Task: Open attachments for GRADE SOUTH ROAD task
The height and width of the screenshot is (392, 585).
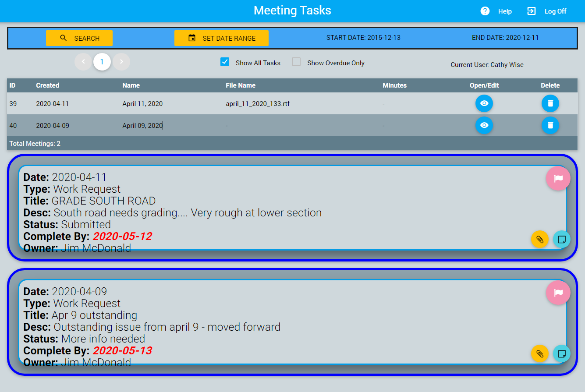Action: tap(540, 240)
